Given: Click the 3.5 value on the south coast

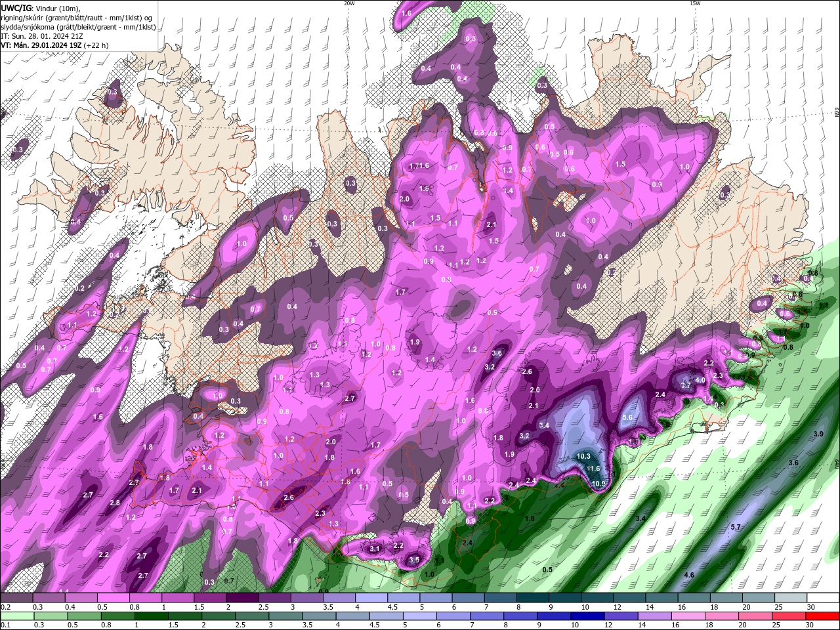Looking at the screenshot, I should click(414, 560).
